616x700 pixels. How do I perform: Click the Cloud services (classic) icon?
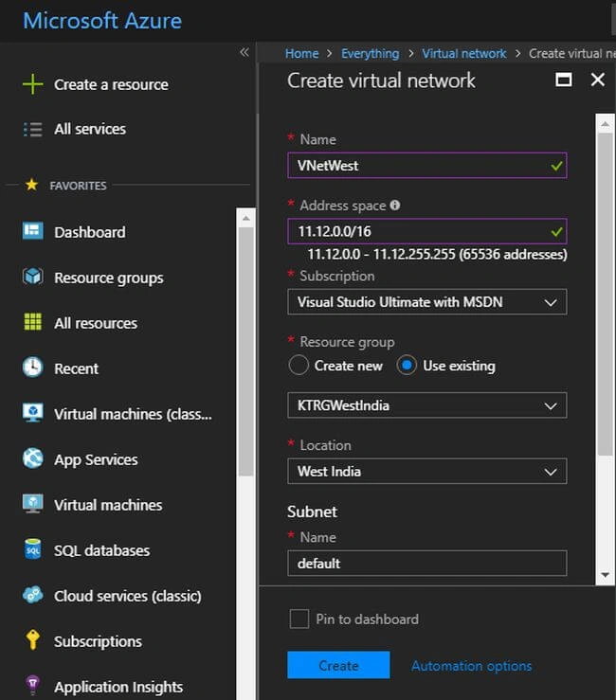click(32, 595)
